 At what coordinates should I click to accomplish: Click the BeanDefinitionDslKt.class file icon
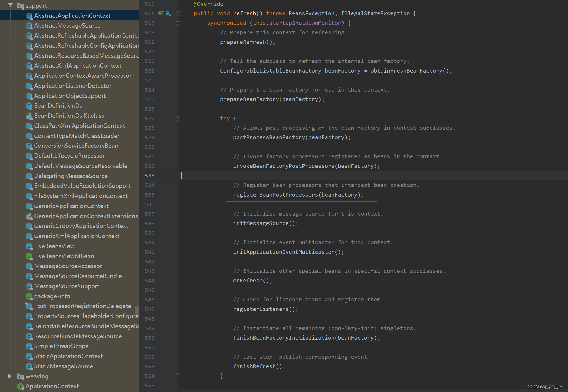tap(29, 116)
